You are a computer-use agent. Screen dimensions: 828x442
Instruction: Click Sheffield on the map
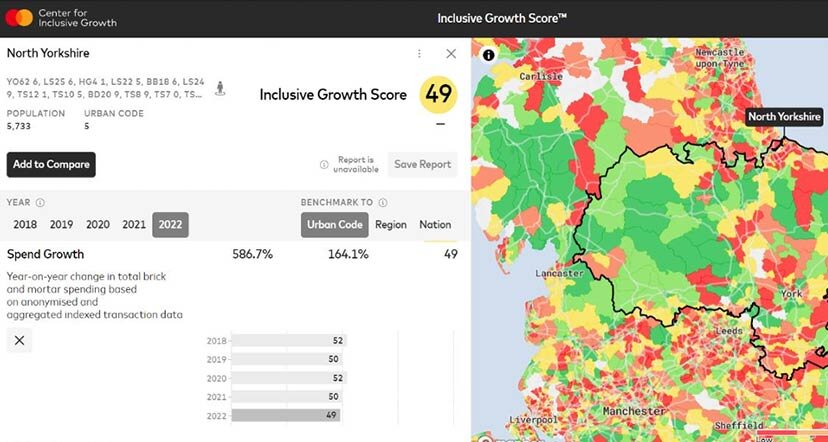point(739,426)
